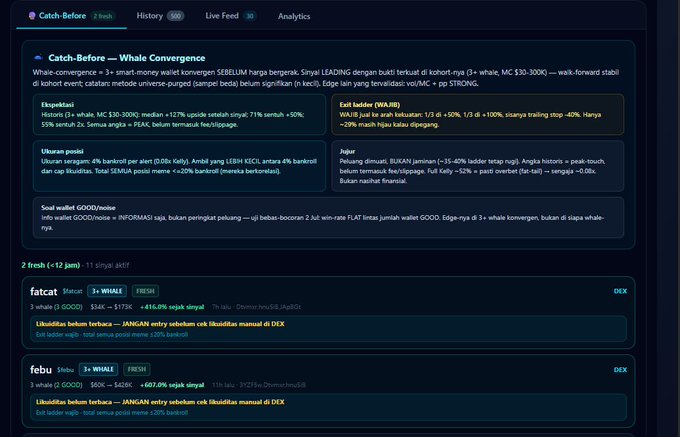The width and height of the screenshot is (680, 437).
Task: Click 'Exit ladder wajib' note under fatcat
Action: click(x=112, y=334)
